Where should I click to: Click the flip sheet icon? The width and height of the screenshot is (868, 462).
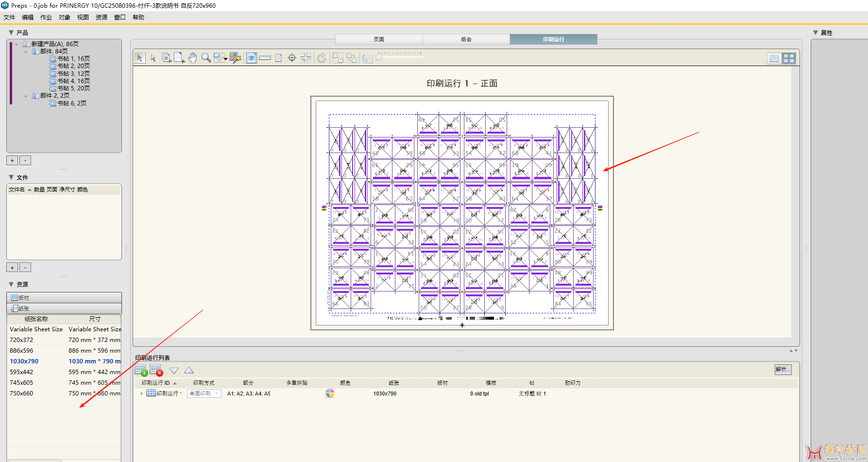pos(367,58)
